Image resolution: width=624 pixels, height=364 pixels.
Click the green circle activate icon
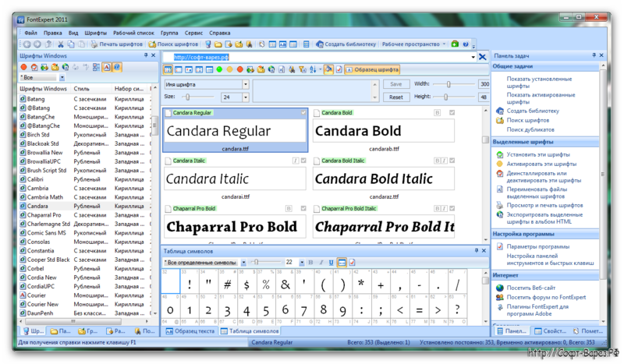coord(219,69)
